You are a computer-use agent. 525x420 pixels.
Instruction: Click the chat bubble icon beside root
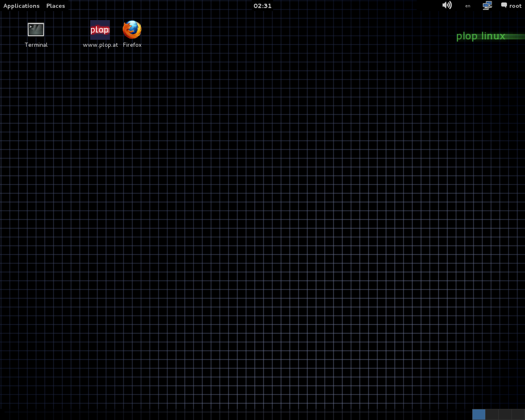pyautogui.click(x=504, y=5)
